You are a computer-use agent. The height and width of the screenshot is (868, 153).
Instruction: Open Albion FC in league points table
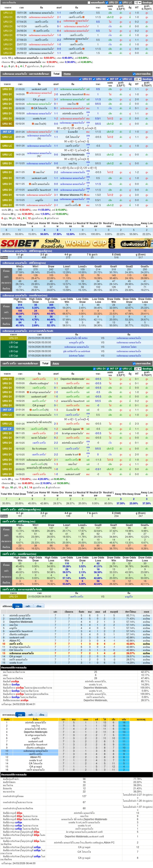[36, 757]
